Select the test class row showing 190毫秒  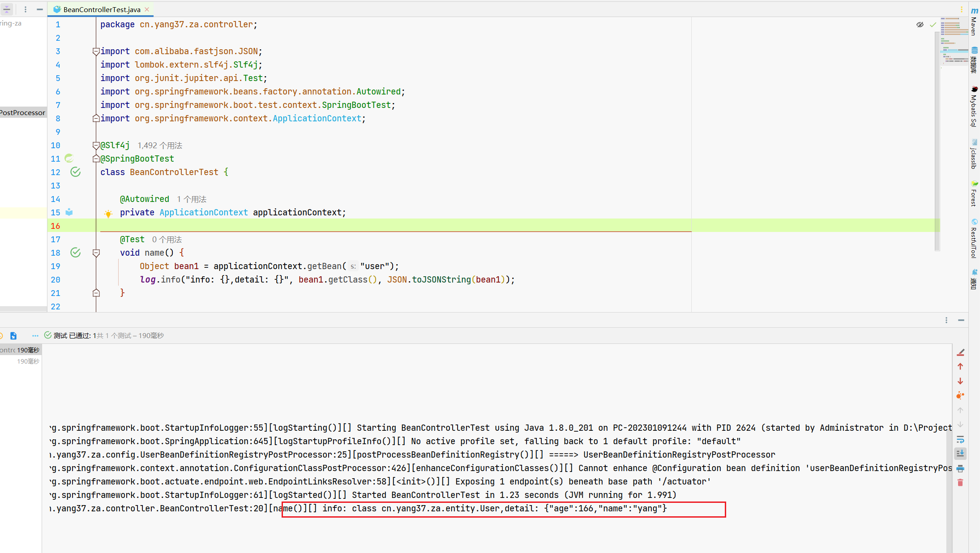[21, 350]
